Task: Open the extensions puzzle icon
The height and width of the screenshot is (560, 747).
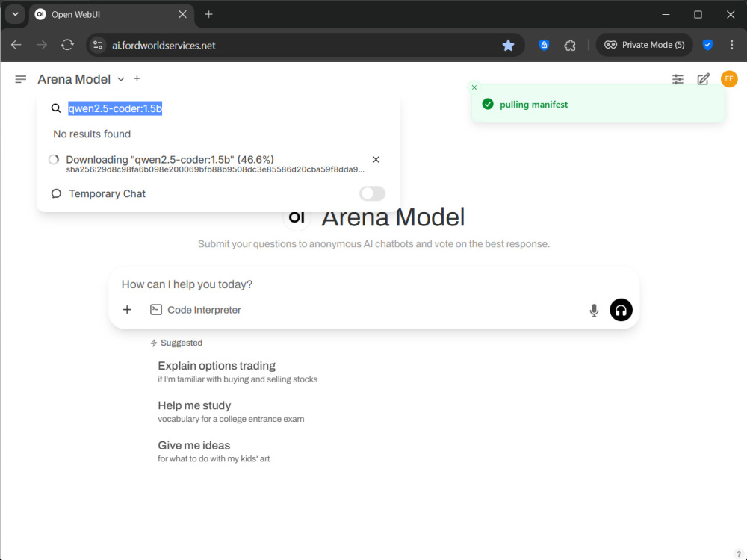Action: coord(570,46)
